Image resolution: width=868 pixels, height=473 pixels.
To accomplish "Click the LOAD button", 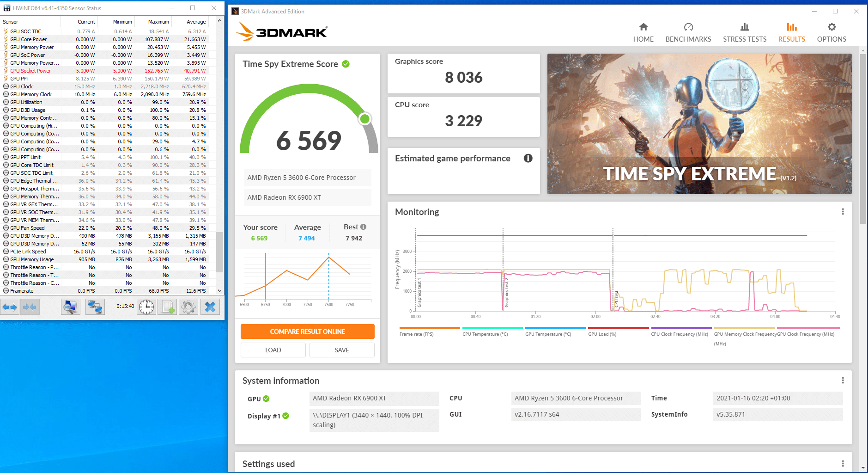I will [273, 350].
